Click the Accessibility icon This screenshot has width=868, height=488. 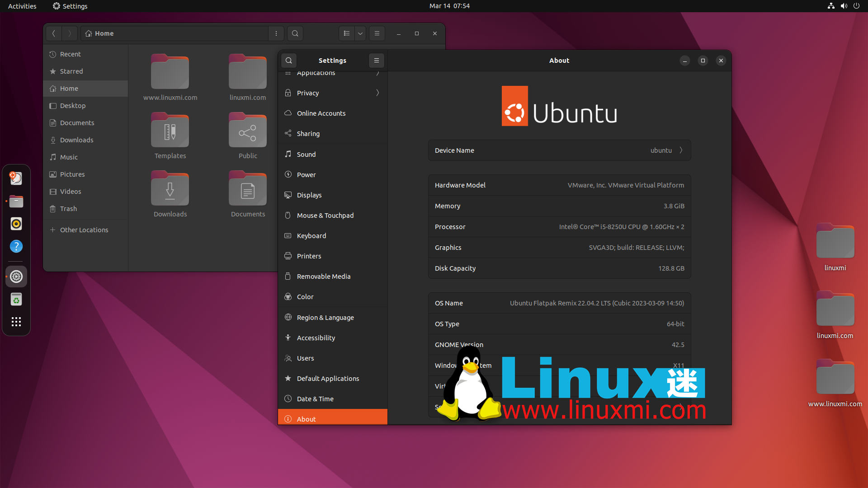(x=288, y=338)
